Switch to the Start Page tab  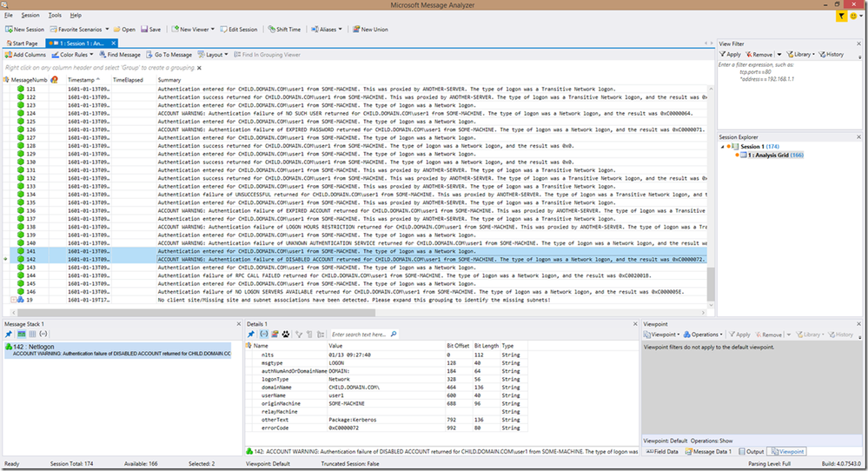pyautogui.click(x=22, y=43)
